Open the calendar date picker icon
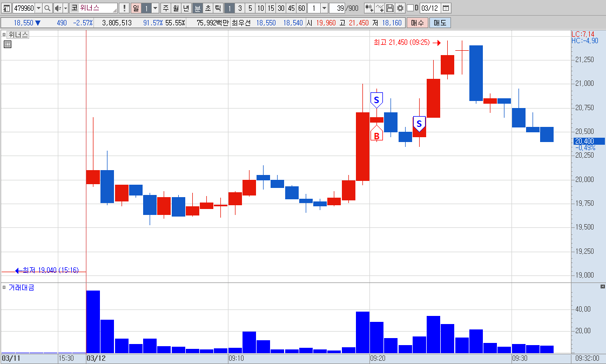 tap(446, 8)
